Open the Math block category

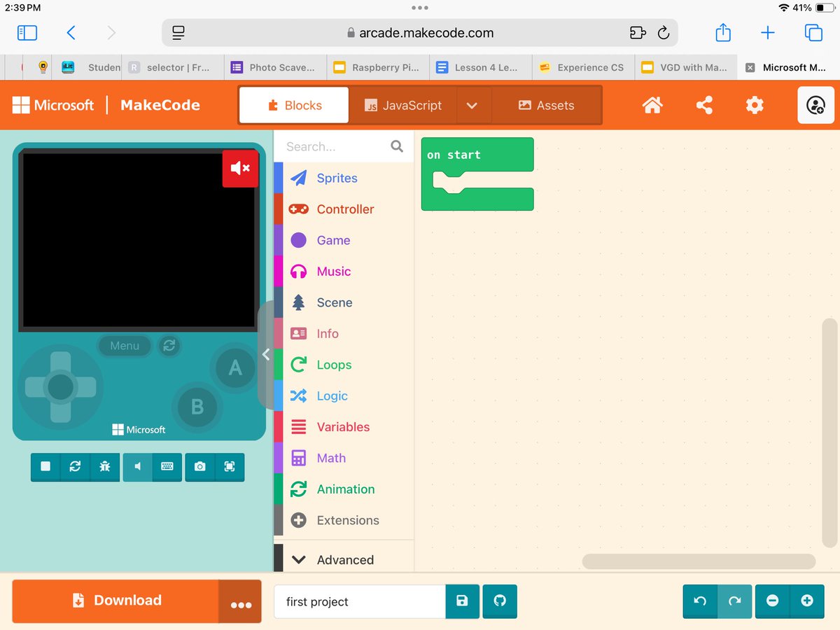point(343,458)
